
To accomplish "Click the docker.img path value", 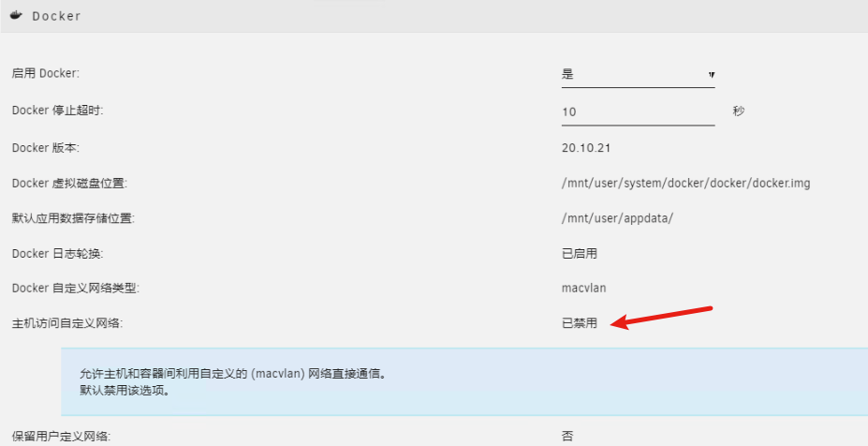I will pos(685,183).
